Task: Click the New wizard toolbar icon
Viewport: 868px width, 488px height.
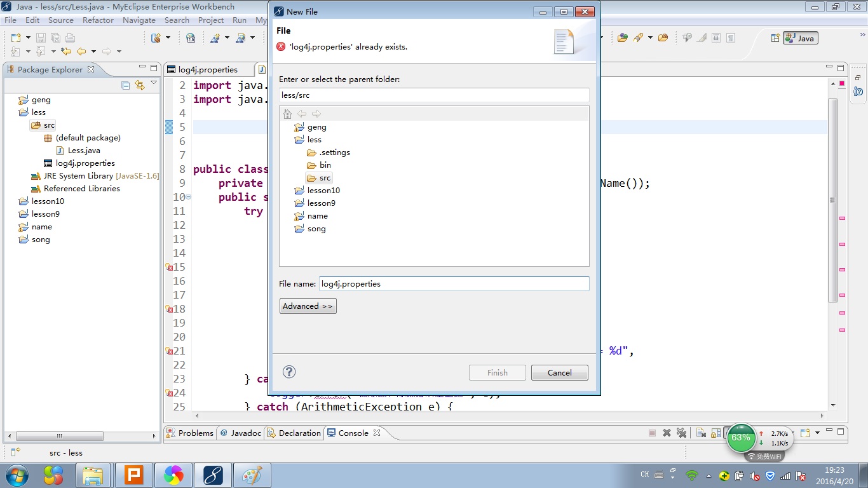Action: (16, 37)
